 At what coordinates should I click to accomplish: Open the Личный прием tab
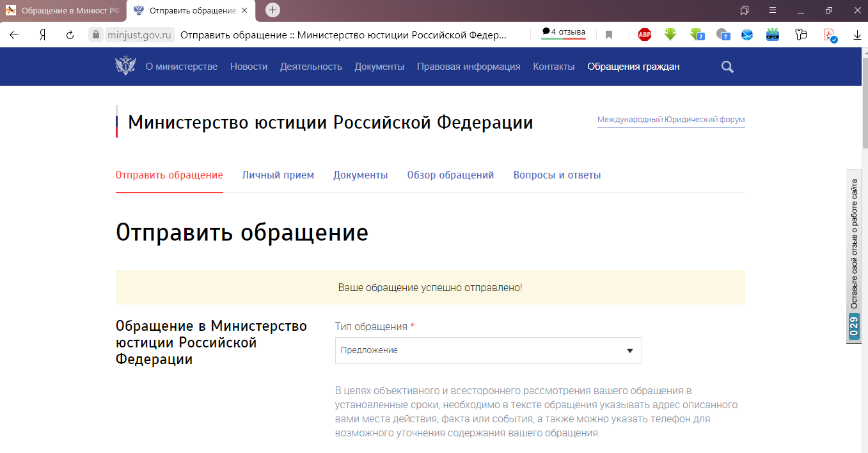[278, 175]
